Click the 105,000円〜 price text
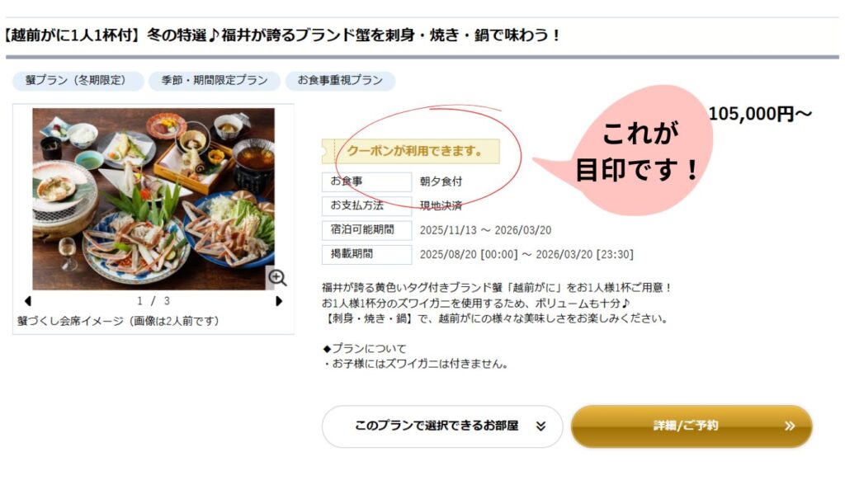Screen dimensions: 845x504 coord(759,114)
